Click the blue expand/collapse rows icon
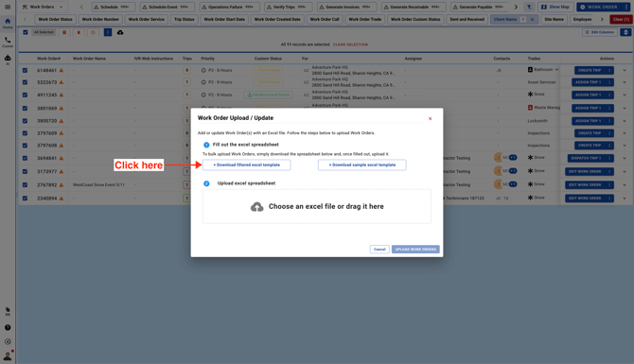 tap(625, 32)
